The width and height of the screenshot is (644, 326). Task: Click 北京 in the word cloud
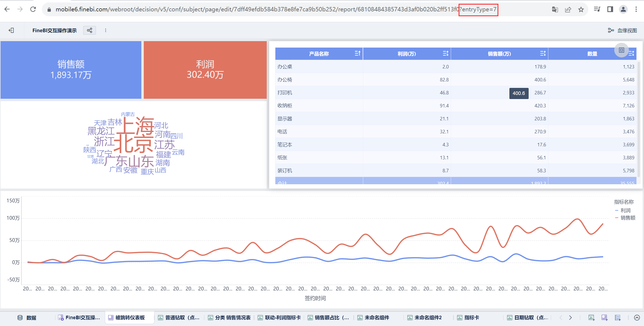[x=134, y=144]
